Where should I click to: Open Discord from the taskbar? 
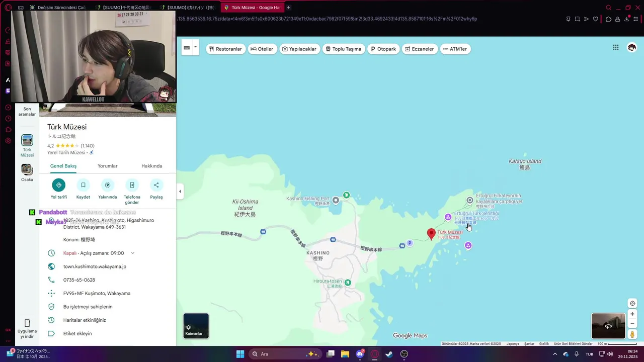tap(360, 354)
